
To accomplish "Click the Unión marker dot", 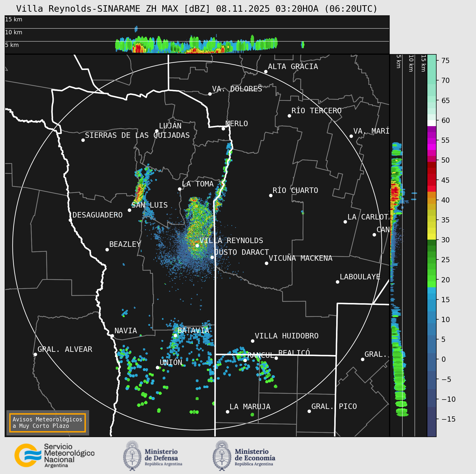I will (x=157, y=367).
